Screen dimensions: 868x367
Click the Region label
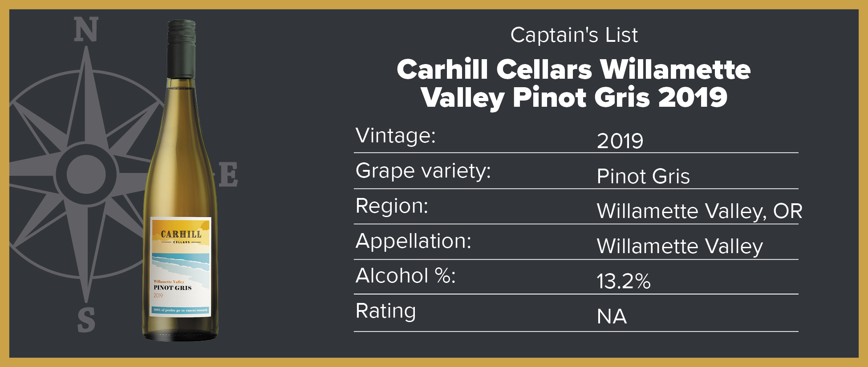392,206
